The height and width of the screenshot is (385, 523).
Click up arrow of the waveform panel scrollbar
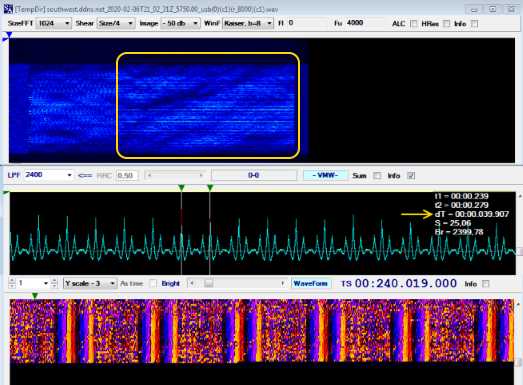[520, 196]
